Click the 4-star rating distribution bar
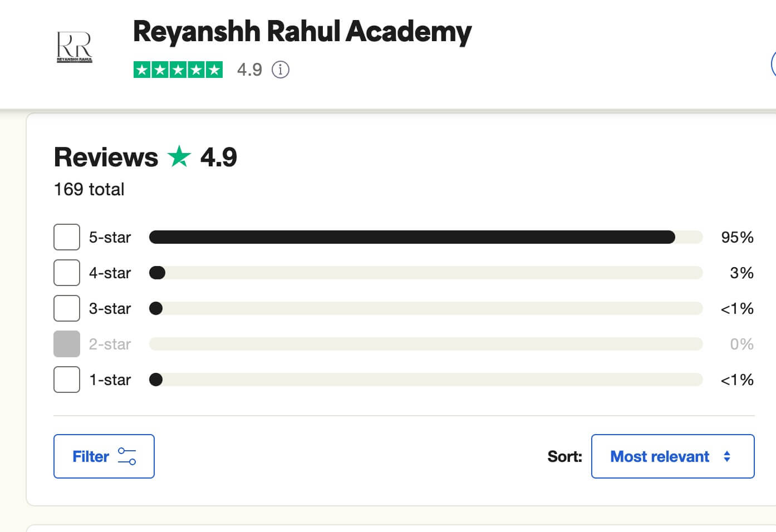This screenshot has width=776, height=532. pyautogui.click(x=425, y=273)
